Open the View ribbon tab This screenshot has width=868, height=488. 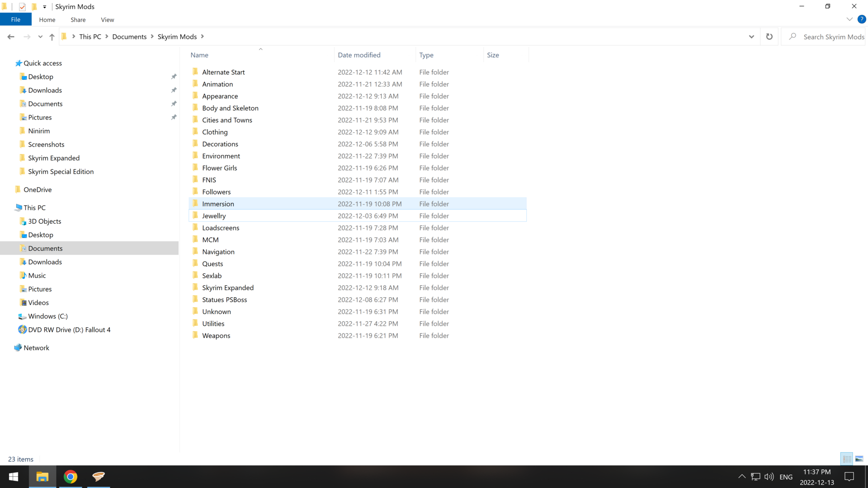(108, 20)
